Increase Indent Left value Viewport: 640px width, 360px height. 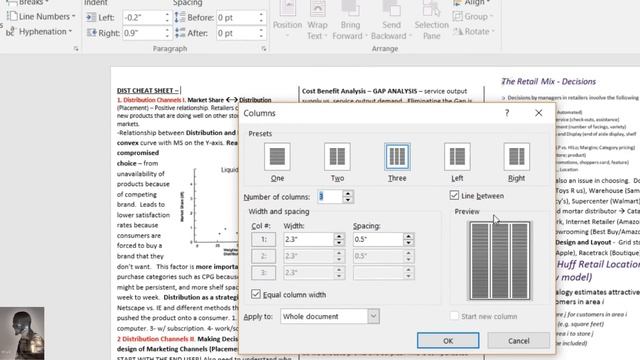[167, 14]
